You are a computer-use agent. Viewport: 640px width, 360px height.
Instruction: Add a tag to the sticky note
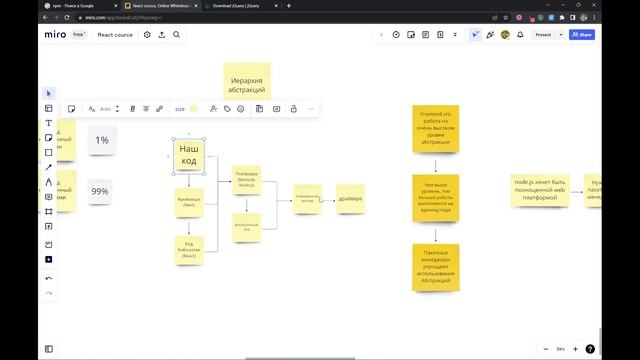point(227,109)
